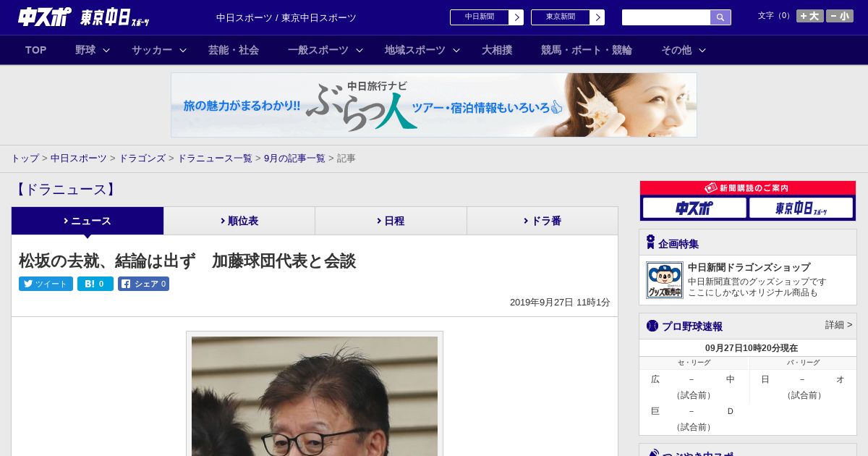Open 地域スポーツ navigation menu
Screen dimensions: 868x456
414,50
